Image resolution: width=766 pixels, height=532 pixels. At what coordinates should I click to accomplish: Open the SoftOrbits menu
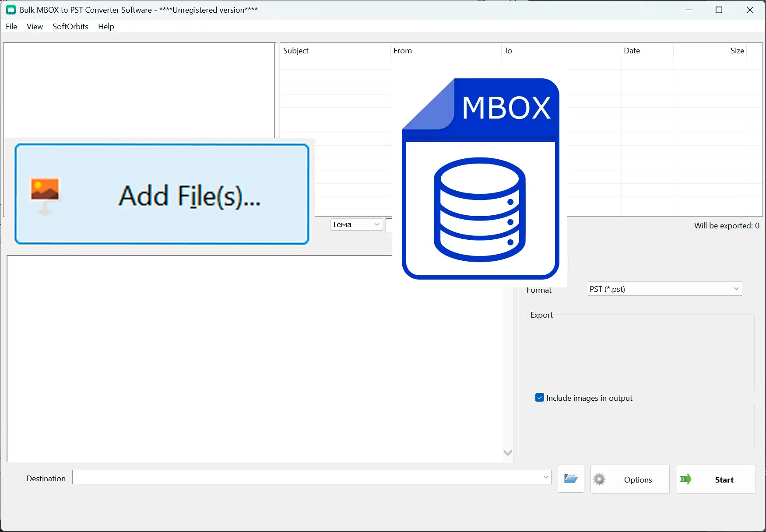tap(70, 27)
